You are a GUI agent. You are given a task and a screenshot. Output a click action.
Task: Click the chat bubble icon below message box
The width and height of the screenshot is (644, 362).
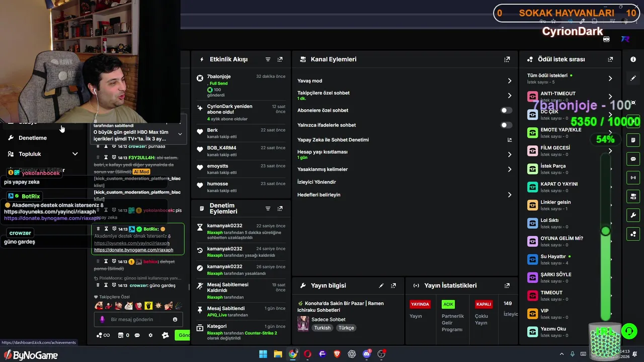click(x=137, y=335)
